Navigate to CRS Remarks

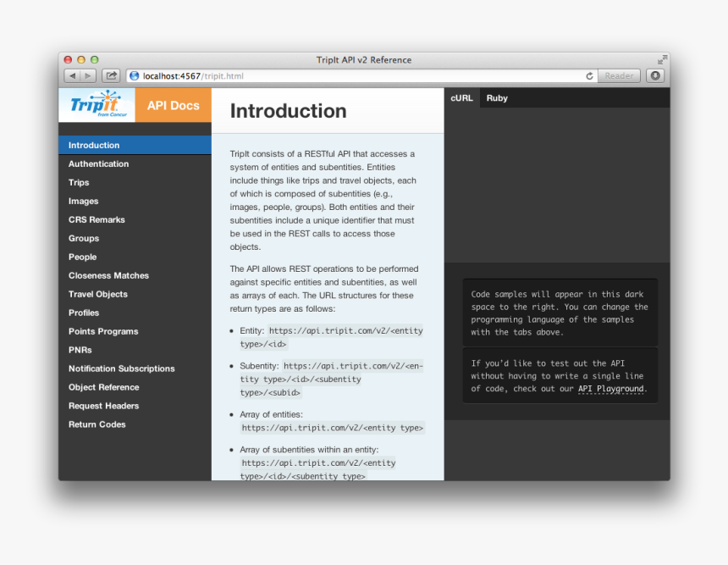click(135, 219)
